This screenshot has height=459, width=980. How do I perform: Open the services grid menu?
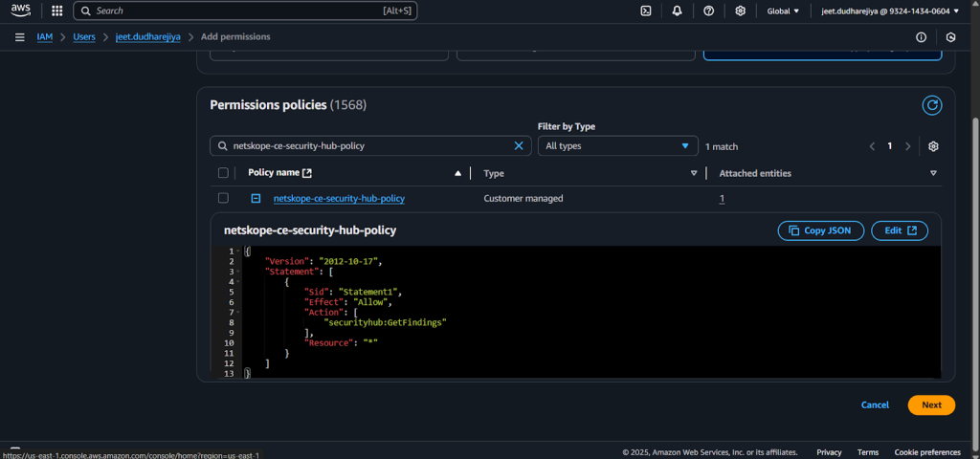coord(56,11)
